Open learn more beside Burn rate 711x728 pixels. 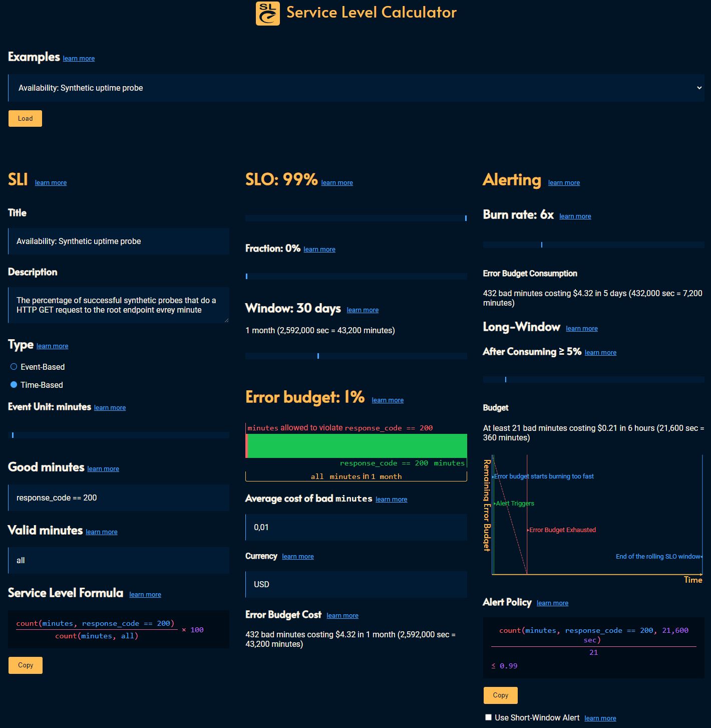[575, 216]
